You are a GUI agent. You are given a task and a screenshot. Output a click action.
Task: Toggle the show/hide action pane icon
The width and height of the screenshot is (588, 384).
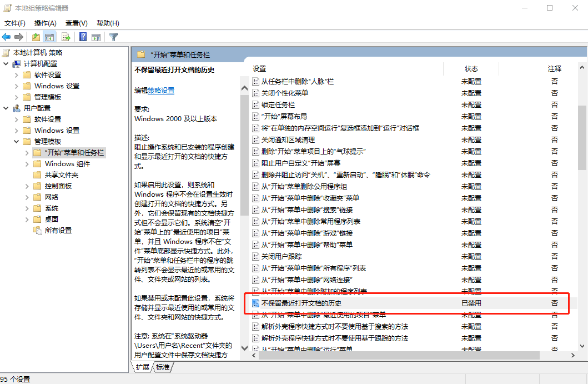coord(97,37)
